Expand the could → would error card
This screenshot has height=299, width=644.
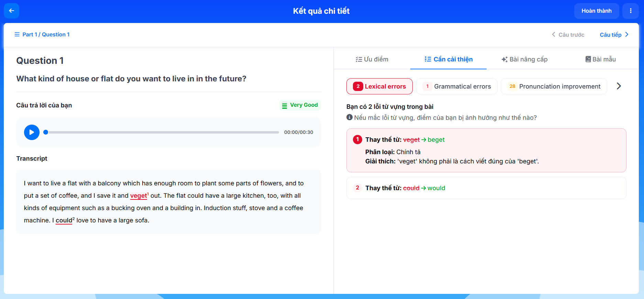[x=486, y=188]
